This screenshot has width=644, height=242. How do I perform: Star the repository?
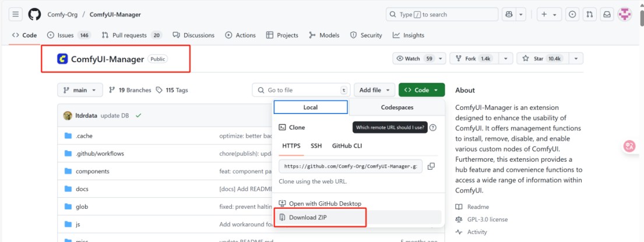tap(544, 59)
